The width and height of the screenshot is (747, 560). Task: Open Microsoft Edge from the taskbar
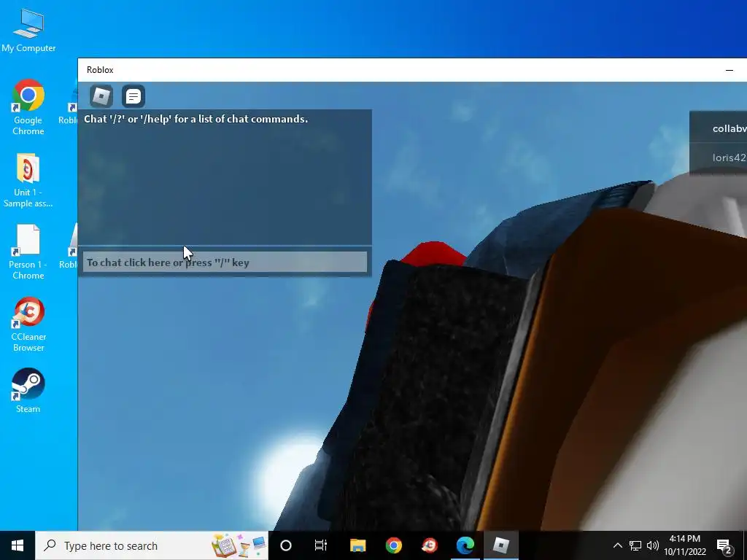point(465,545)
